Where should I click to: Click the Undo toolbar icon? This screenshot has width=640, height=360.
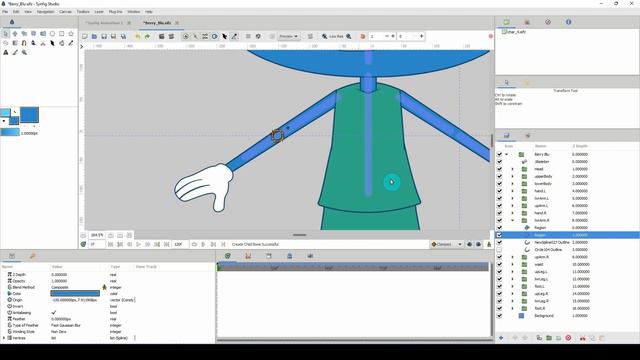(x=138, y=36)
